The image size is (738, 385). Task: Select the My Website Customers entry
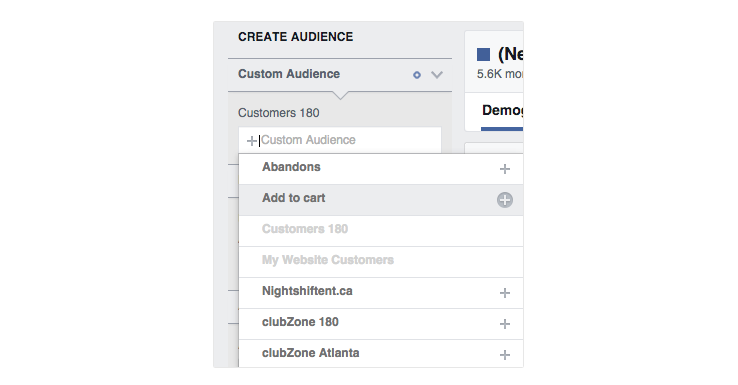381,262
